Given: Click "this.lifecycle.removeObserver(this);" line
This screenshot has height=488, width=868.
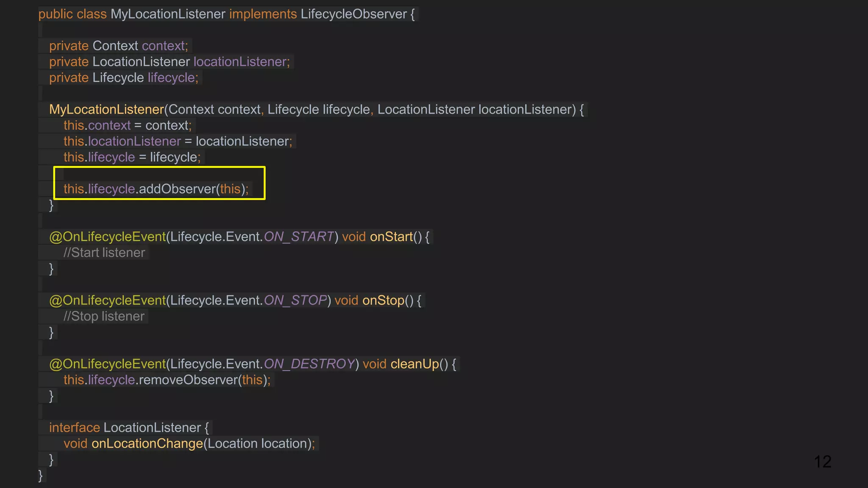Looking at the screenshot, I should point(167,380).
